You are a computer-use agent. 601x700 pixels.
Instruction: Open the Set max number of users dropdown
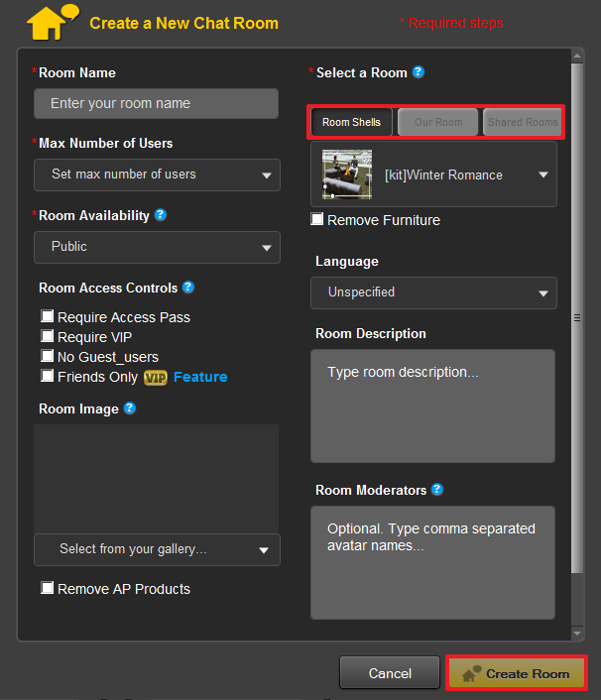[x=157, y=175]
